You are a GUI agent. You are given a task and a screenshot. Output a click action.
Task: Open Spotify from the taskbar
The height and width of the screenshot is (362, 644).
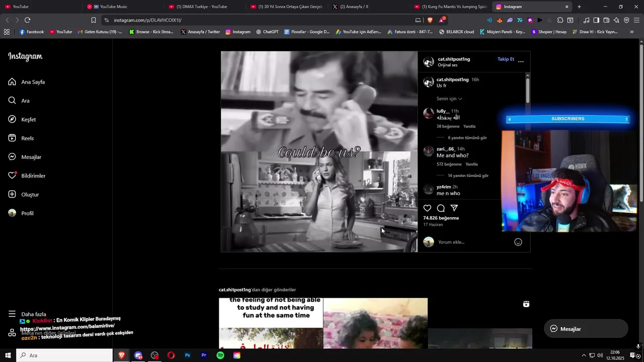220,355
